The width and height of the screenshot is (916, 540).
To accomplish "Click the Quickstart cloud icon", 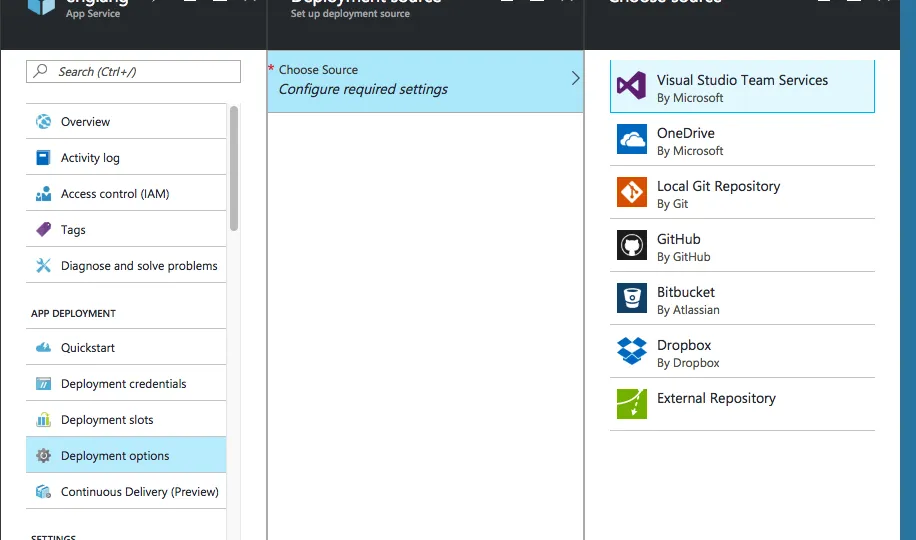I will pos(43,348).
